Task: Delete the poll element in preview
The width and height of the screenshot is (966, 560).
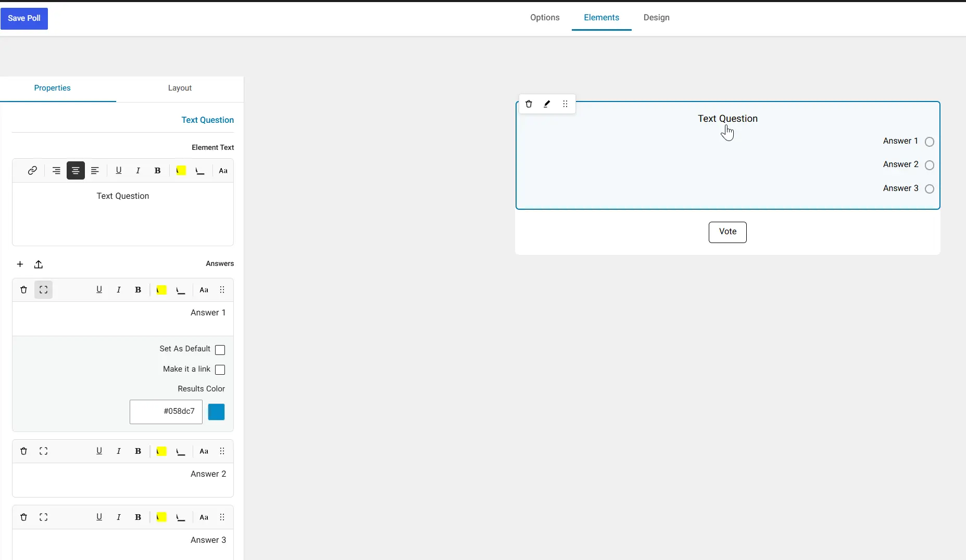Action: [529, 104]
